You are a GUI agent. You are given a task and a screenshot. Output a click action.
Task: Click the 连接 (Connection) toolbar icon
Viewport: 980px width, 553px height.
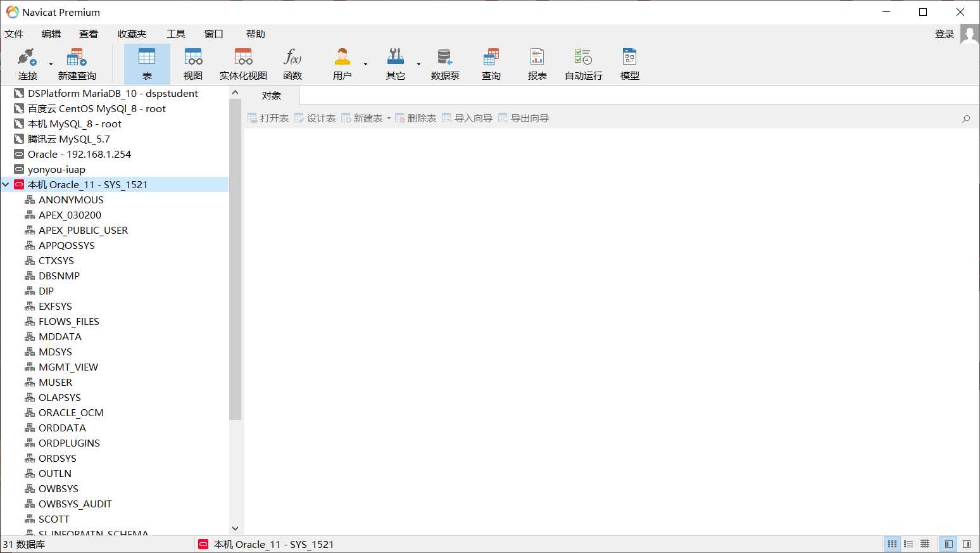[x=27, y=64]
